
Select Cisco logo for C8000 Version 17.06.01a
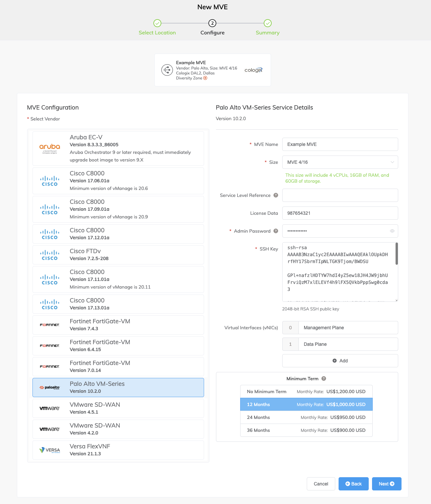(x=50, y=181)
